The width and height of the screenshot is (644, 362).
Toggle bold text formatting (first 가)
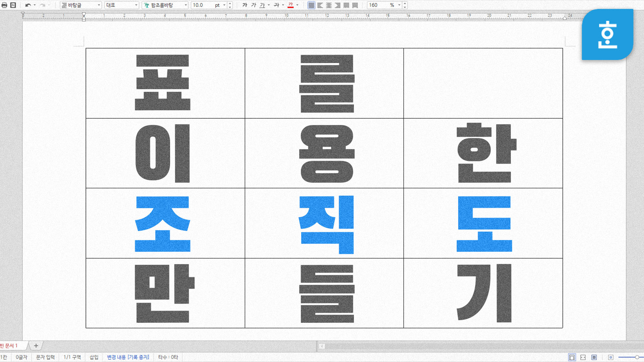click(x=245, y=5)
